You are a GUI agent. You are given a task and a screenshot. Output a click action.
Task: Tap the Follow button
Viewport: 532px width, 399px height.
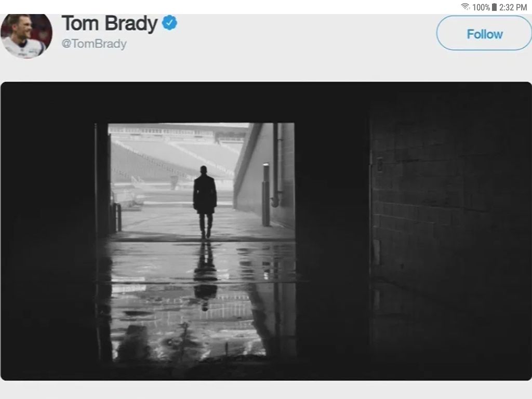(484, 34)
